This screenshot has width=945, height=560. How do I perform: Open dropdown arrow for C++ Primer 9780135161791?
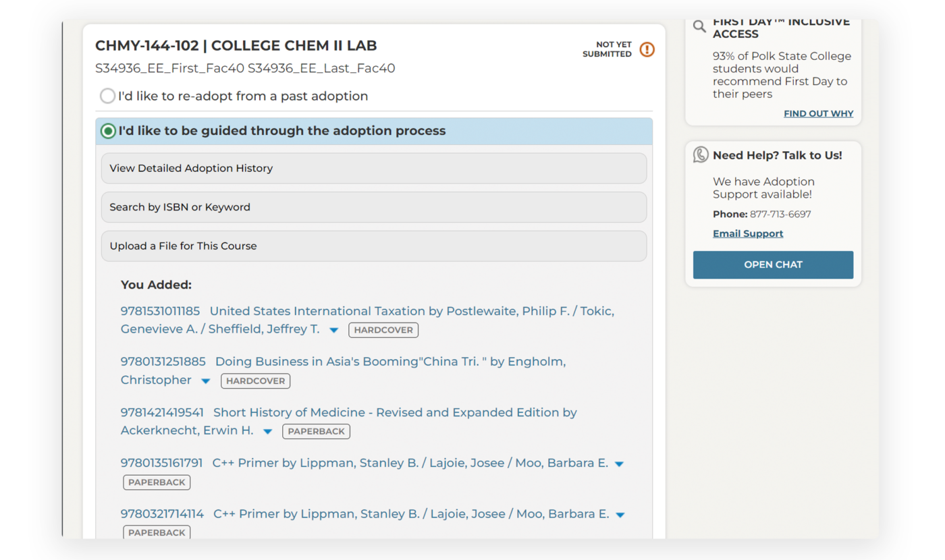(619, 464)
